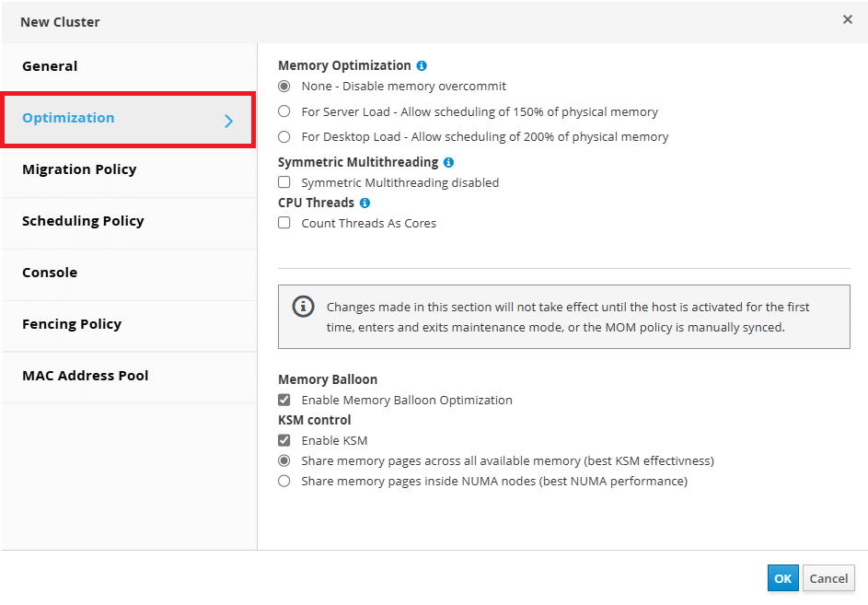Viewport: 868px width, 605px height.
Task: Select None - Disable memory overcommit option
Action: coord(284,87)
